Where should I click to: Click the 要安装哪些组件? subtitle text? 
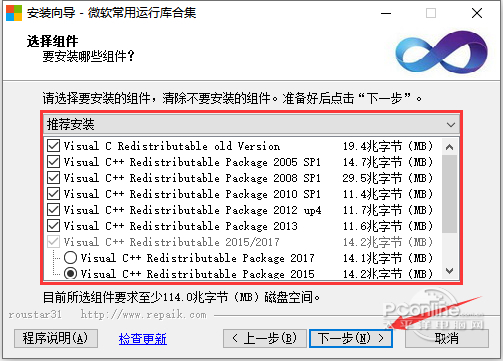[88, 56]
